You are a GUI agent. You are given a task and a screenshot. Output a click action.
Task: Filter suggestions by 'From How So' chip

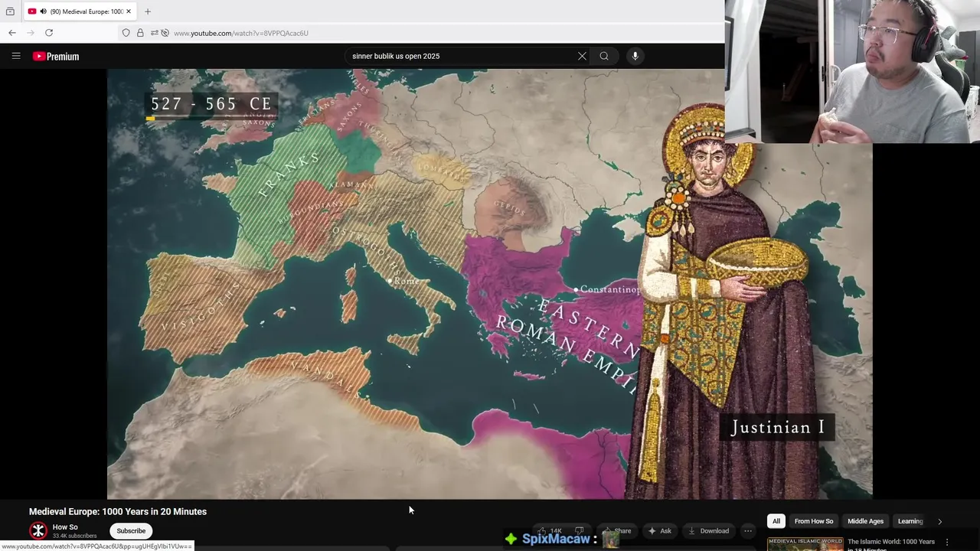point(814,521)
